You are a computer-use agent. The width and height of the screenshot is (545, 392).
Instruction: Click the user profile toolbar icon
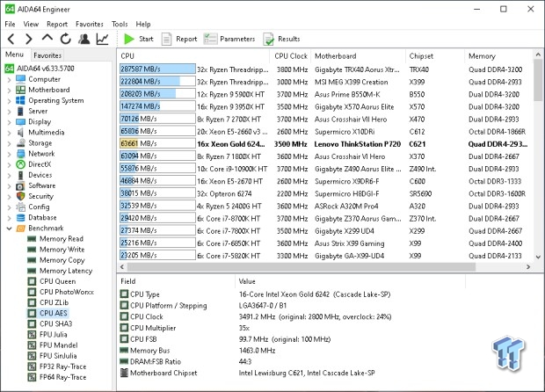point(84,39)
